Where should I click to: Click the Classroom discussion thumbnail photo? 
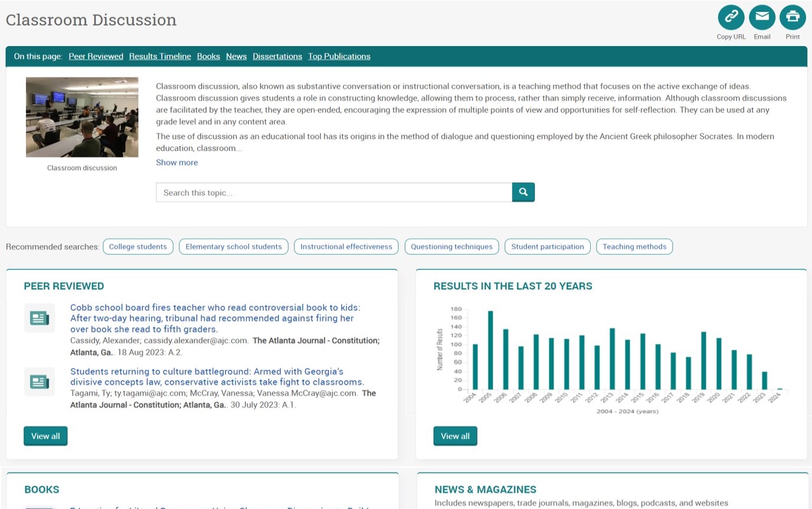pyautogui.click(x=82, y=117)
